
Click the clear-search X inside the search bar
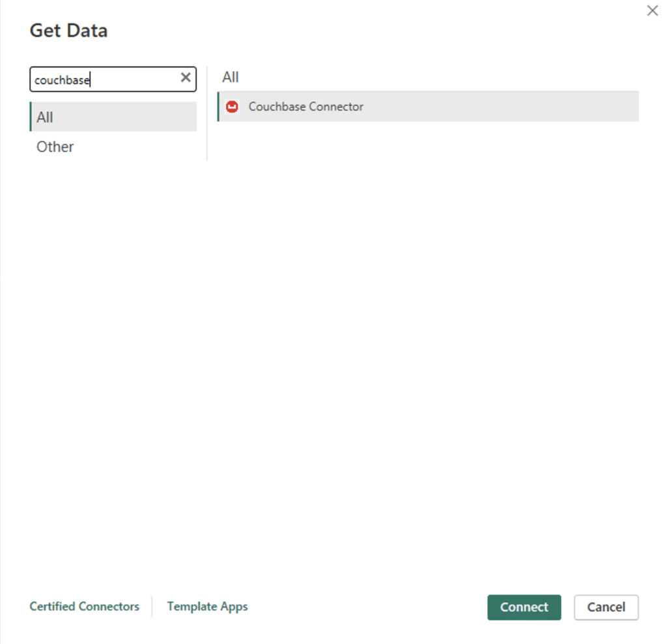point(185,78)
